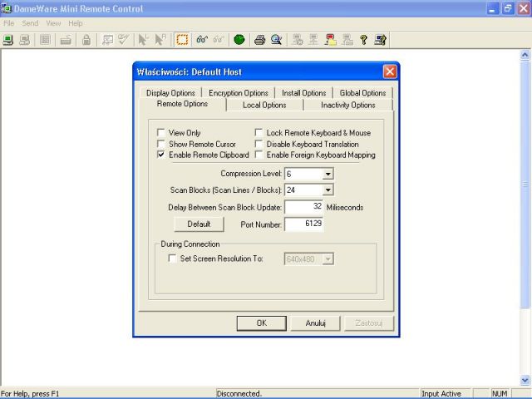
Task: Click the magnifier print preview icon
Action: pyautogui.click(x=276, y=40)
